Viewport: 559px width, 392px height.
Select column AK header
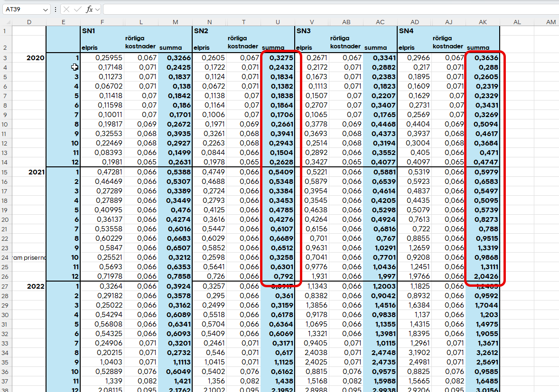click(x=483, y=22)
